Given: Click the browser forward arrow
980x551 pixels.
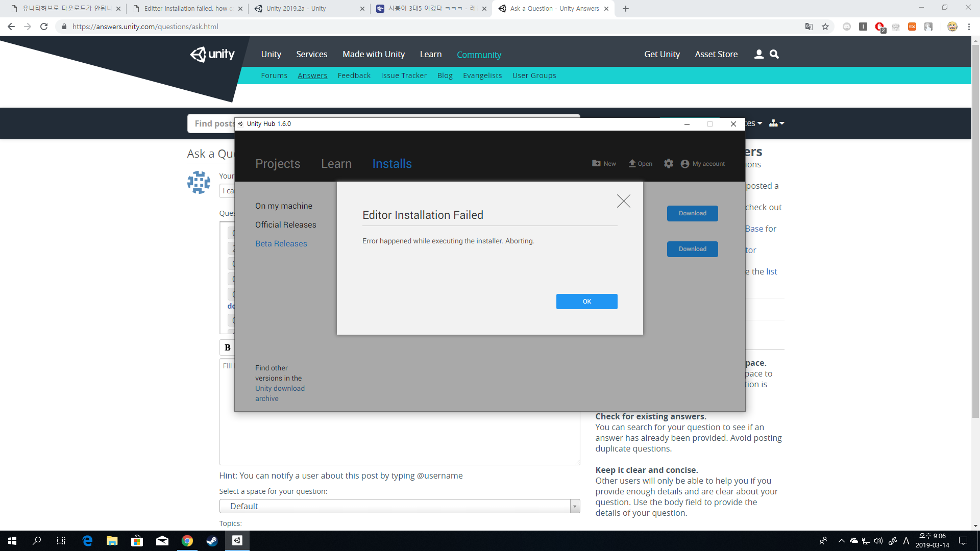Looking at the screenshot, I should coord(28,27).
